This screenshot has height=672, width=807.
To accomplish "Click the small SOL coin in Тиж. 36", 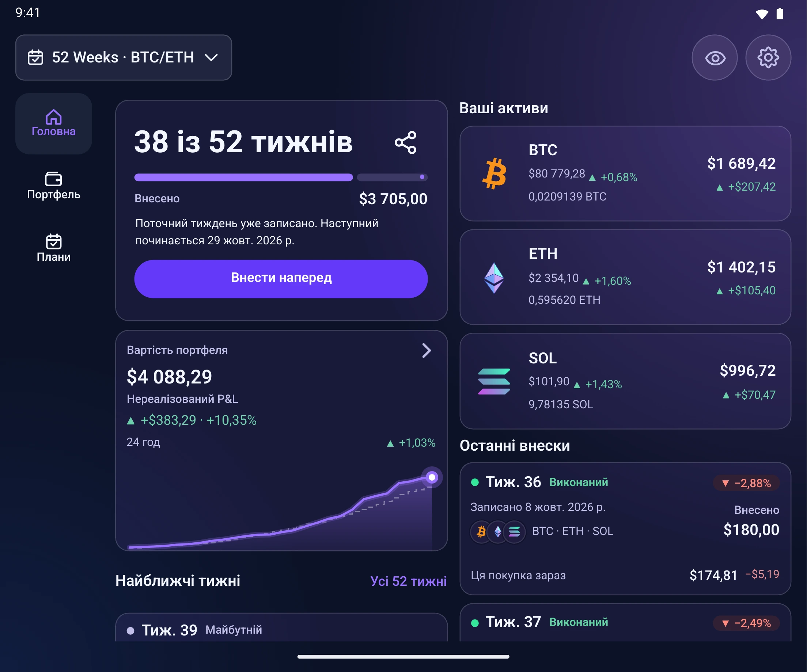I will (x=514, y=532).
